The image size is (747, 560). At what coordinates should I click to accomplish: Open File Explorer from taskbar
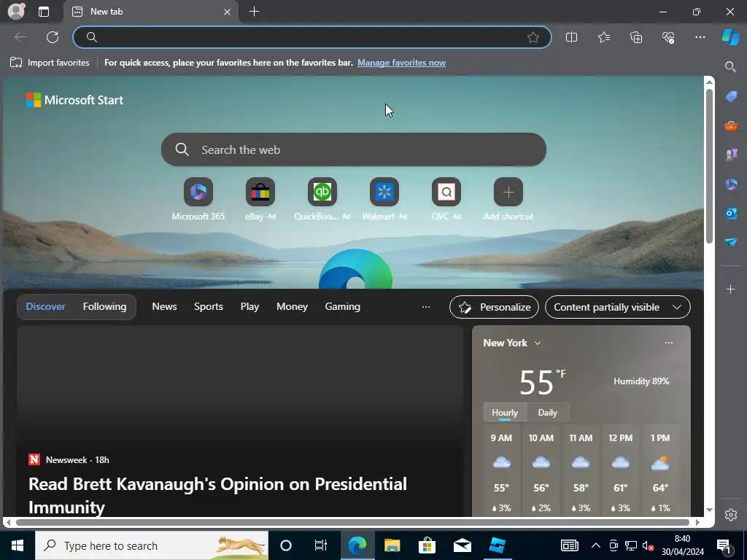(392, 545)
